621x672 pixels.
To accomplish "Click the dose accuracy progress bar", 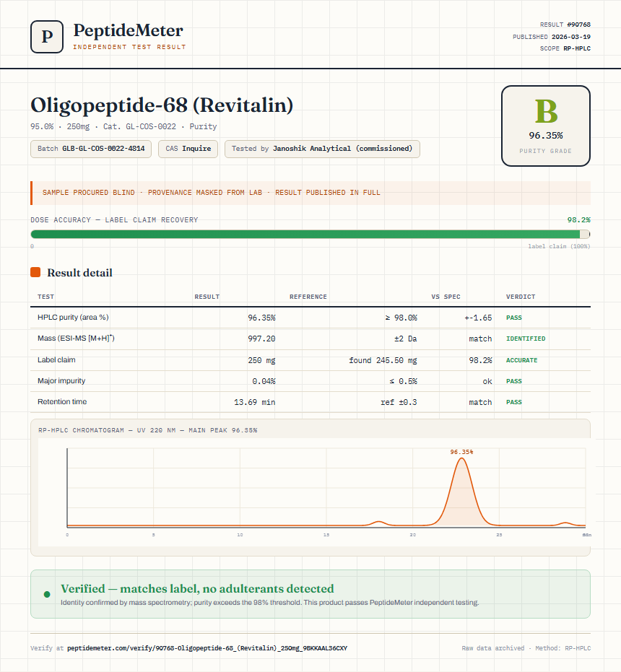I will pos(310,234).
